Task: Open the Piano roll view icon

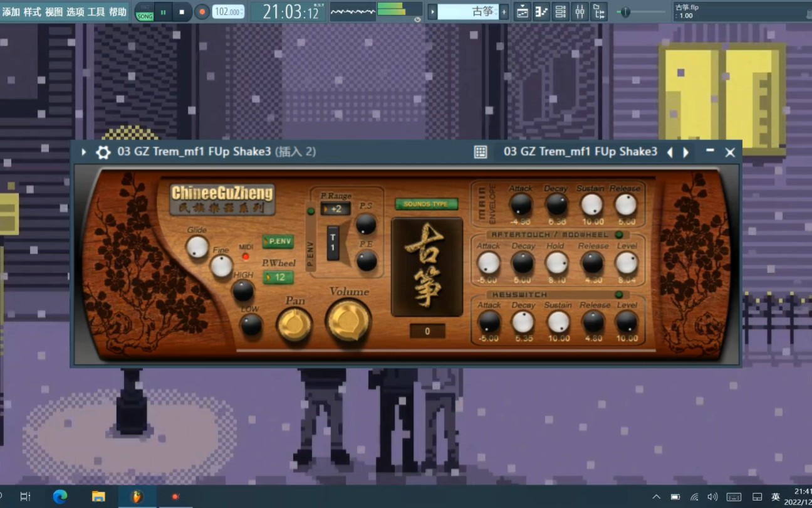Action: [x=541, y=12]
